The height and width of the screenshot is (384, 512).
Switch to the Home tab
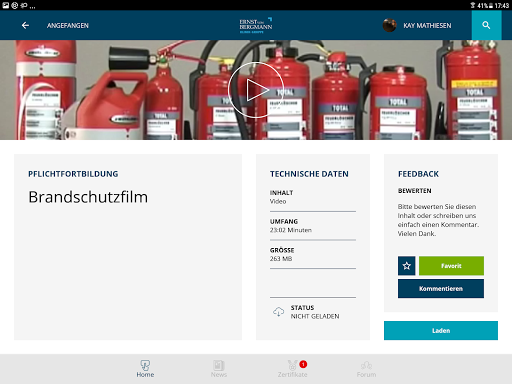coord(145,369)
